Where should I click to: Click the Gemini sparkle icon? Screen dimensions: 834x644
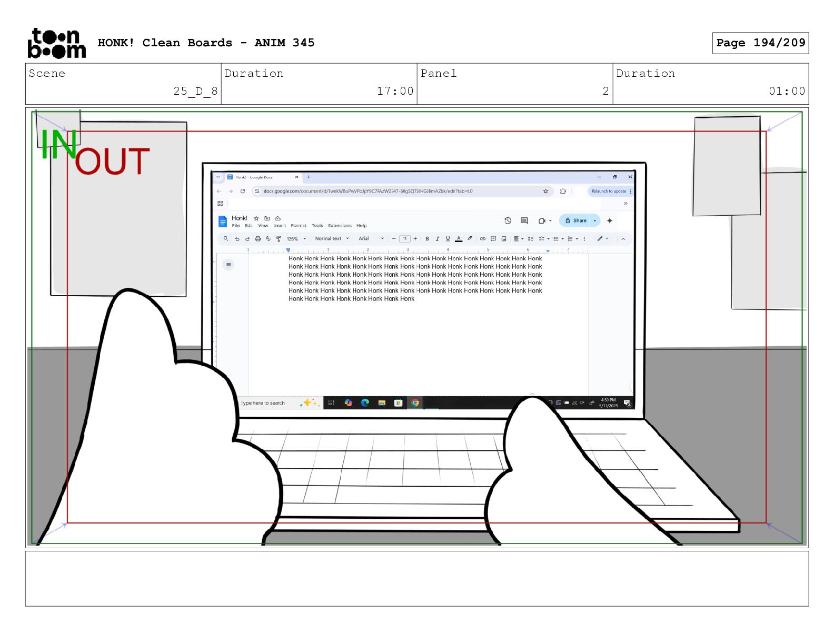coord(610,220)
